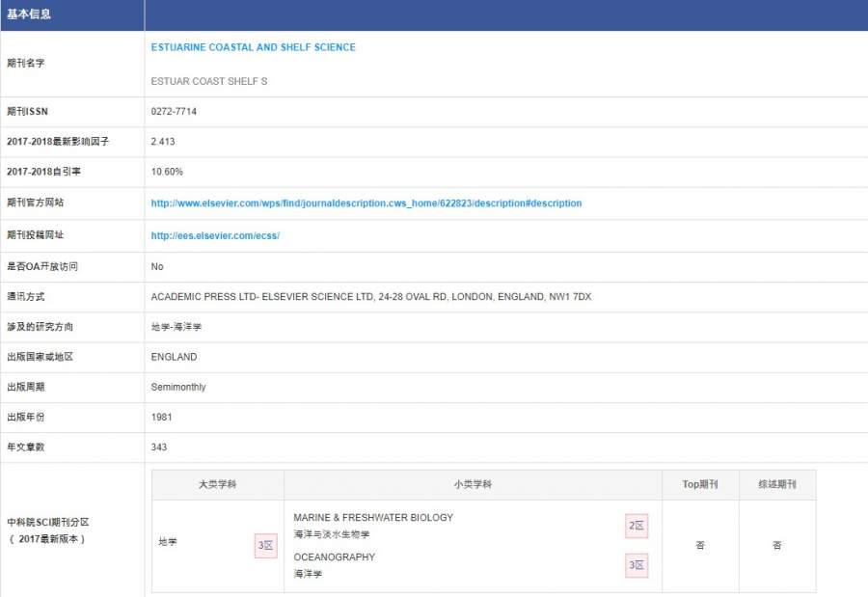Click the impact factor value 2.413
The image size is (868, 597).
coord(163,142)
